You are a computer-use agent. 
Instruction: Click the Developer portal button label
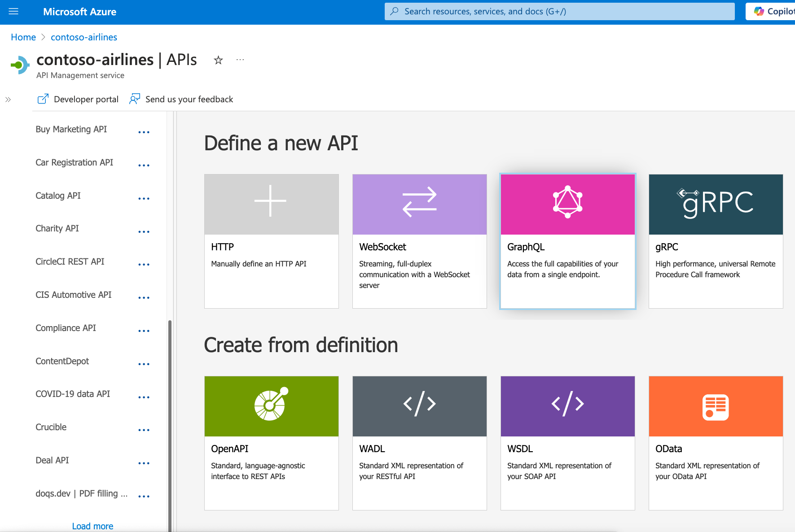(86, 99)
